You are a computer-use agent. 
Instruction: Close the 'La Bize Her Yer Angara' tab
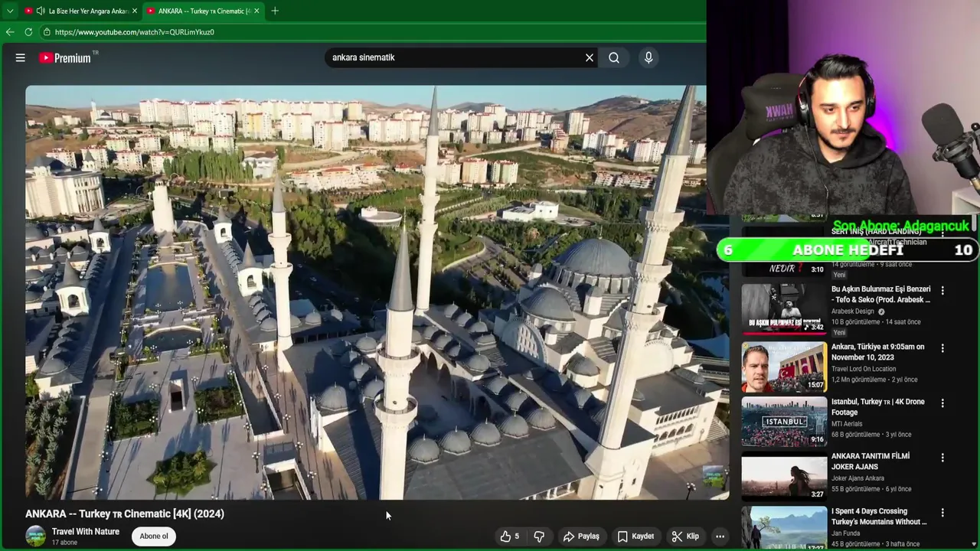pos(135,11)
